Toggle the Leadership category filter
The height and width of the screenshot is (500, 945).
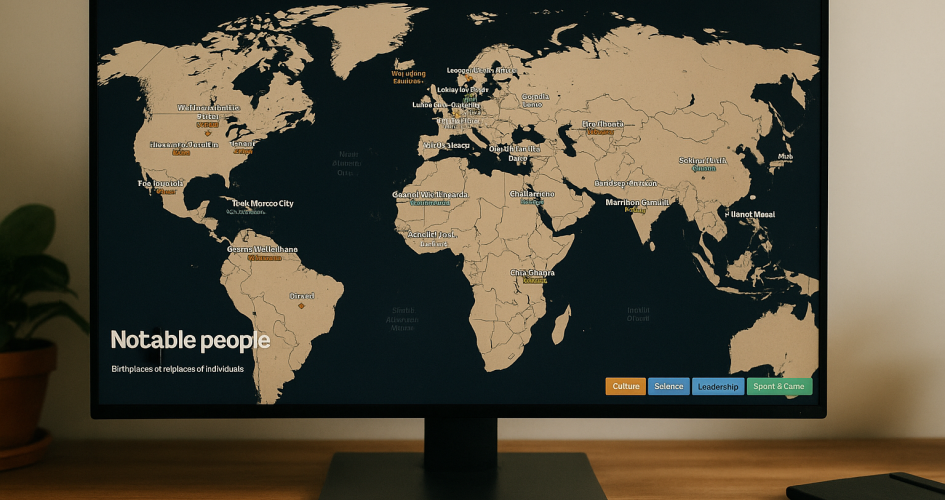[717, 386]
